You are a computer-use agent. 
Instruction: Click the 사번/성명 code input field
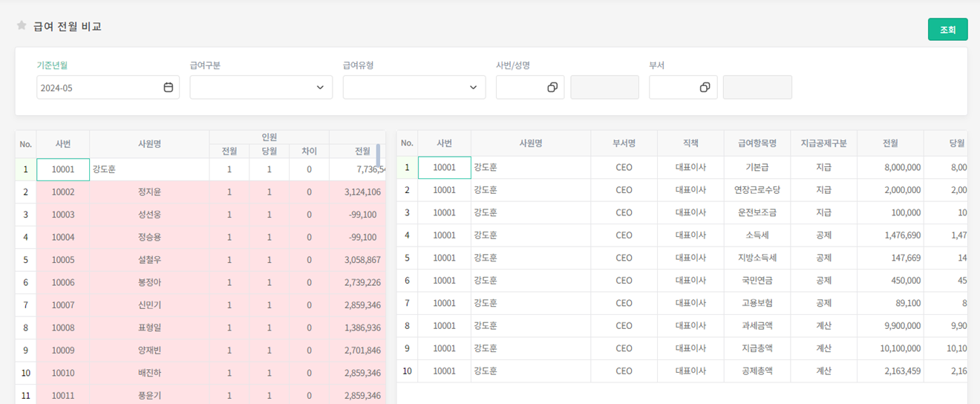tap(520, 88)
